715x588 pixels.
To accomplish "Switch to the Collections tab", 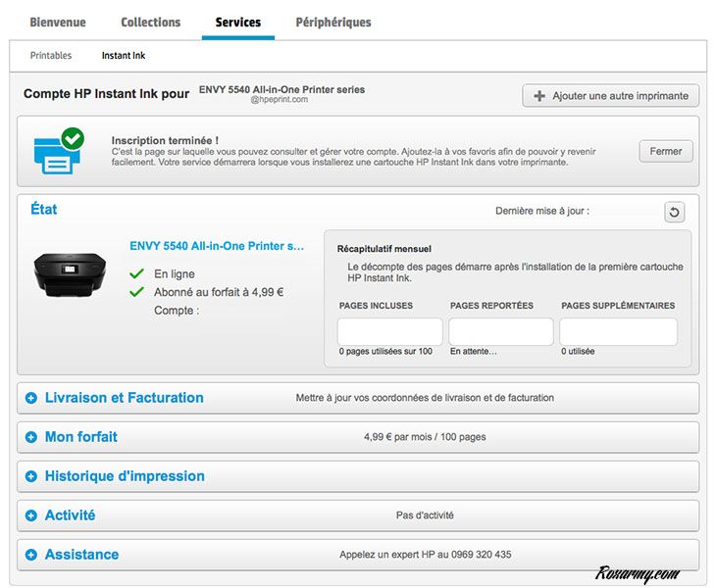I will click(x=150, y=22).
